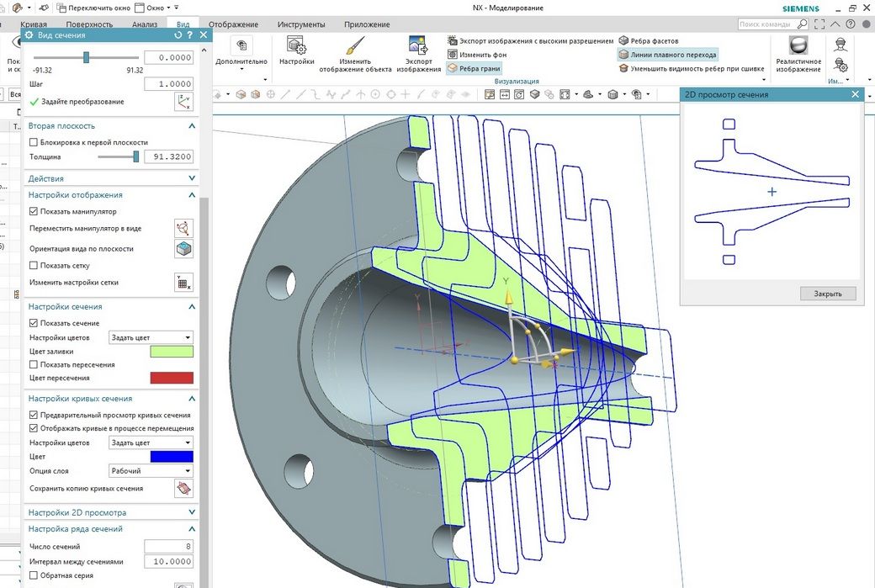The height and width of the screenshot is (588, 875).
Task: Click the Изменить настройки сетки icon
Action: point(183,282)
